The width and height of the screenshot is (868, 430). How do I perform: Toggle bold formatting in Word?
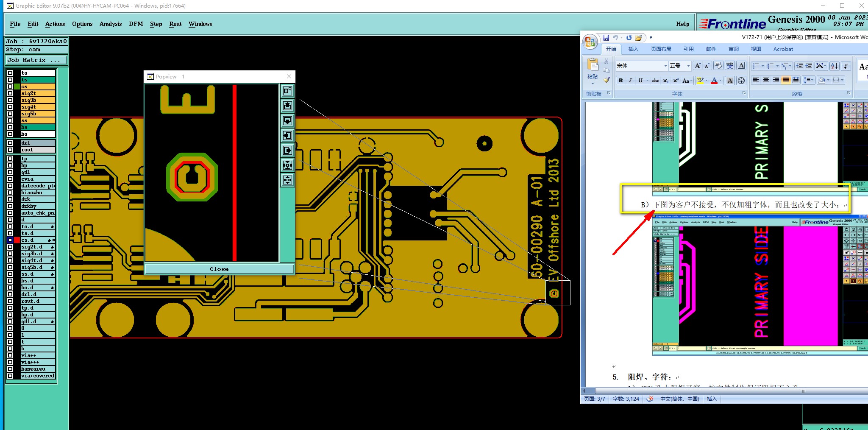click(620, 81)
